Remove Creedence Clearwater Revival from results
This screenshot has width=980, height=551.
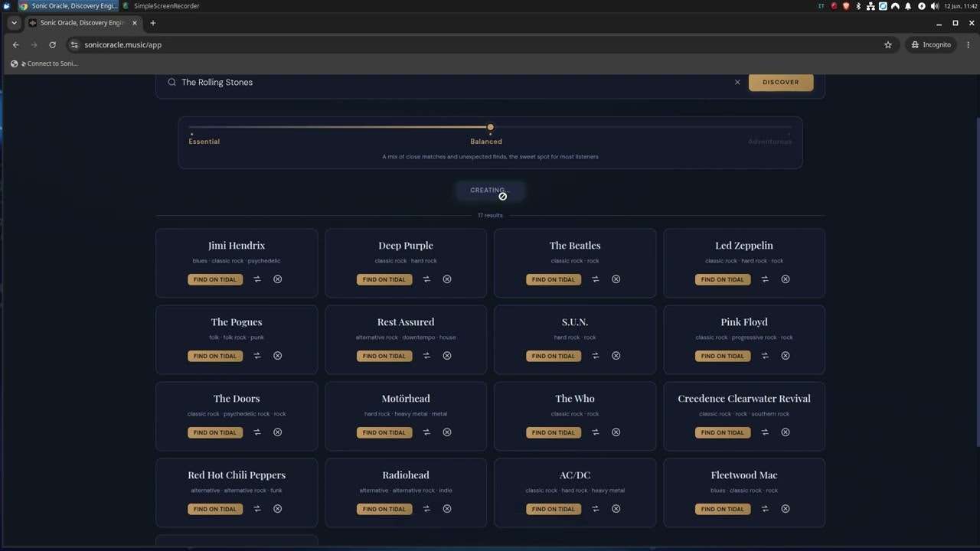[x=786, y=432]
